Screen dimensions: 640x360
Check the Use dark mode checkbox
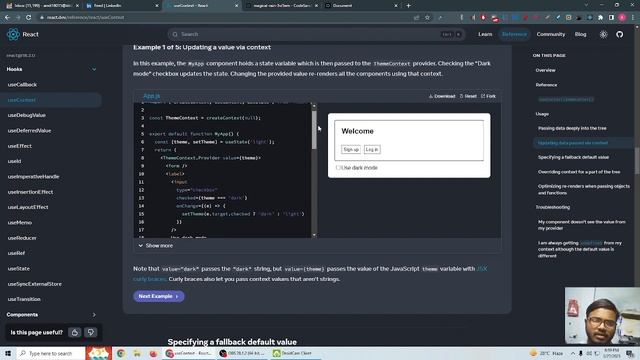[x=338, y=168]
